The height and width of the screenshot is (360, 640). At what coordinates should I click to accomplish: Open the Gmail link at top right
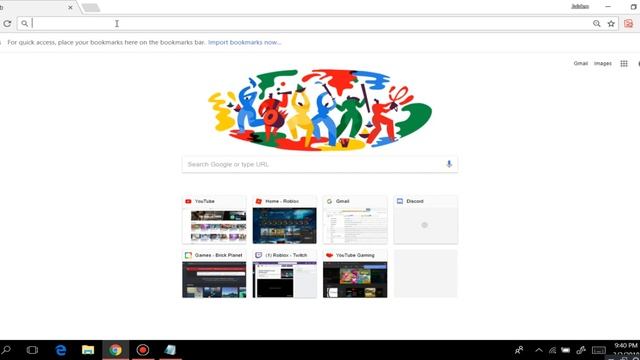pos(580,63)
